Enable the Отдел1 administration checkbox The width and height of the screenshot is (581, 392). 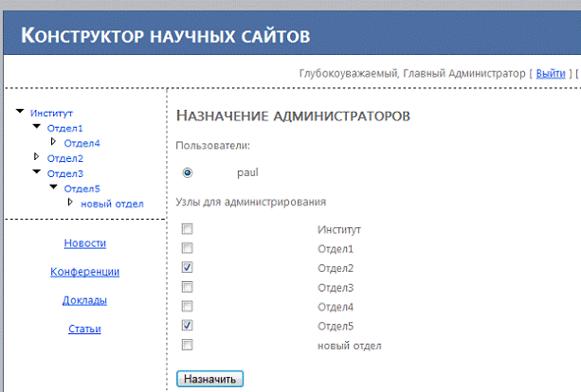tap(187, 248)
